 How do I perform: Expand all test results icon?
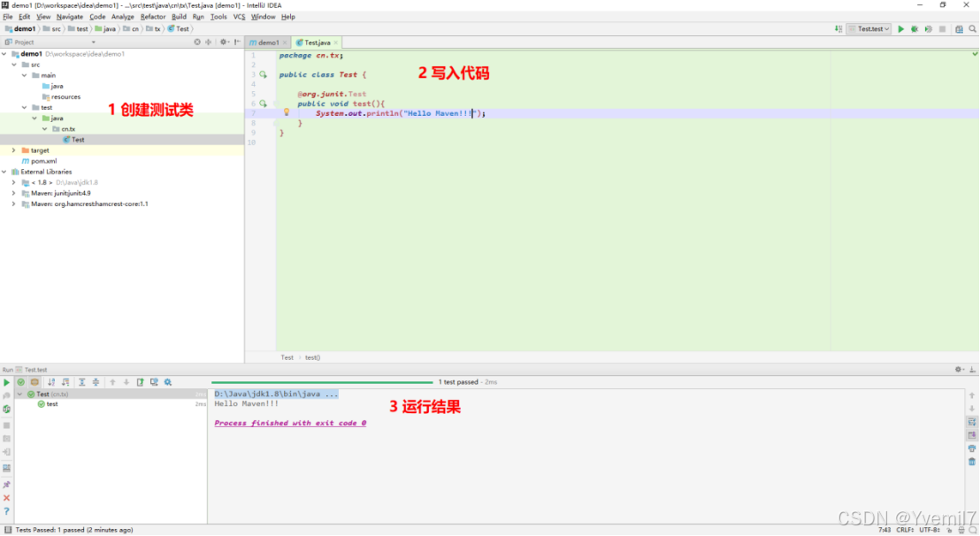(82, 382)
